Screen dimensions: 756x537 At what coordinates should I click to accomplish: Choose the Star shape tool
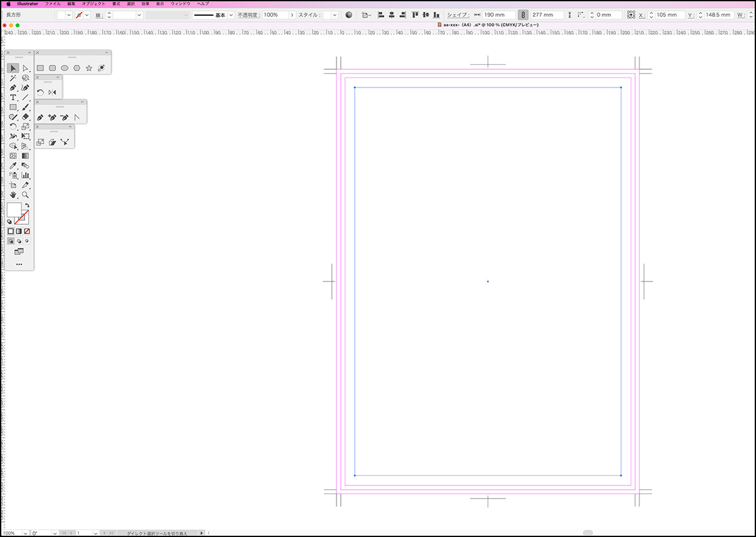click(x=89, y=68)
